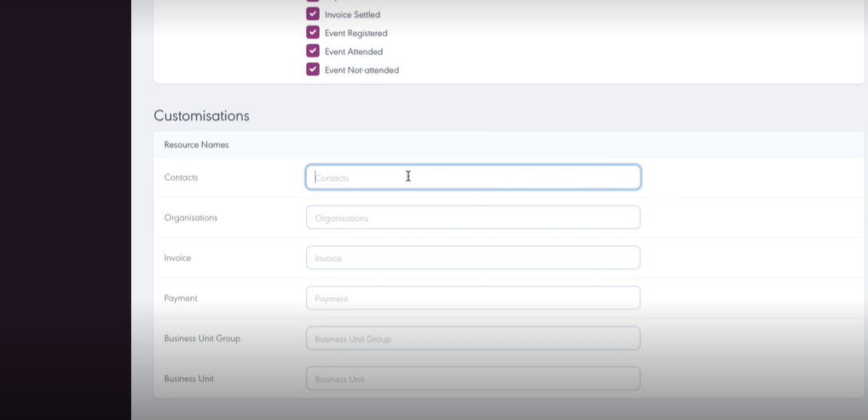Click the Business Unit input field
Image resolution: width=868 pixels, height=420 pixels.
click(x=473, y=378)
